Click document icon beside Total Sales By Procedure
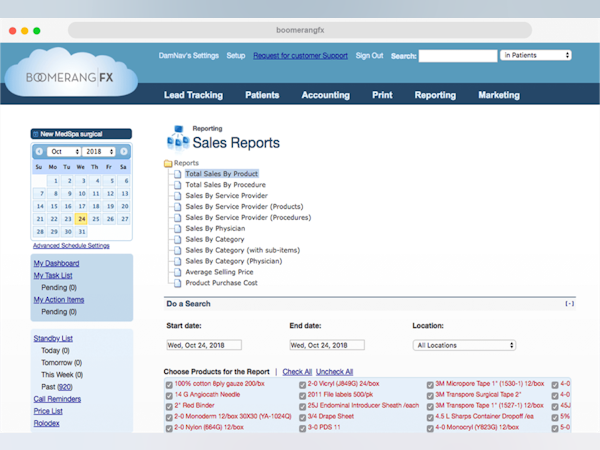Viewport: 600px width, 450px height. pyautogui.click(x=178, y=185)
